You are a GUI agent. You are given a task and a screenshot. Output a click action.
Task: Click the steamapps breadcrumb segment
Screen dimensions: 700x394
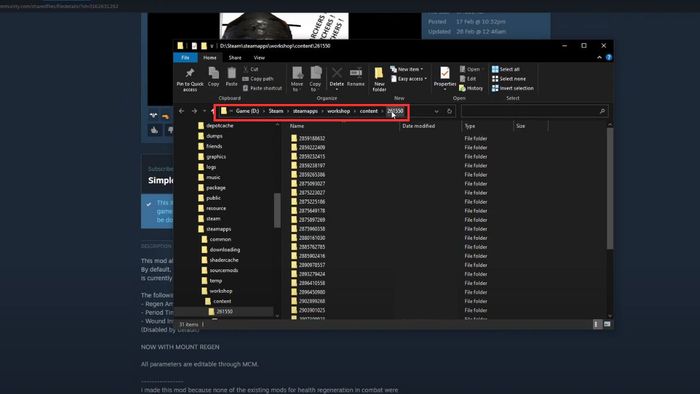point(305,111)
